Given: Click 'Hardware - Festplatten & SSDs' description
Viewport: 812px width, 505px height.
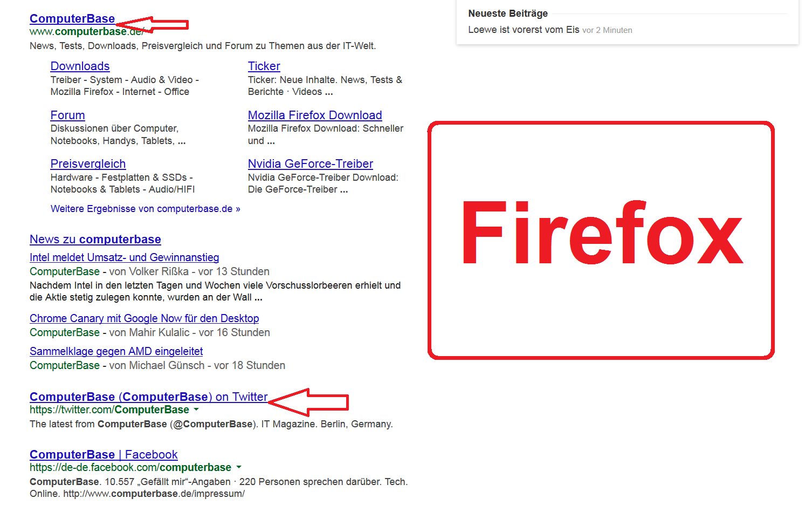Looking at the screenshot, I should [122, 183].
